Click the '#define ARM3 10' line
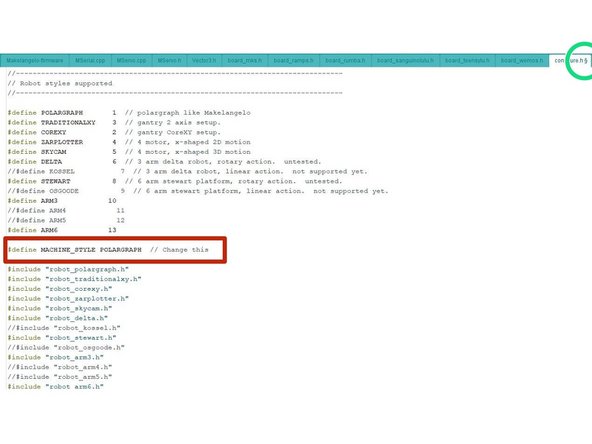The image size is (592, 444). tap(62, 201)
